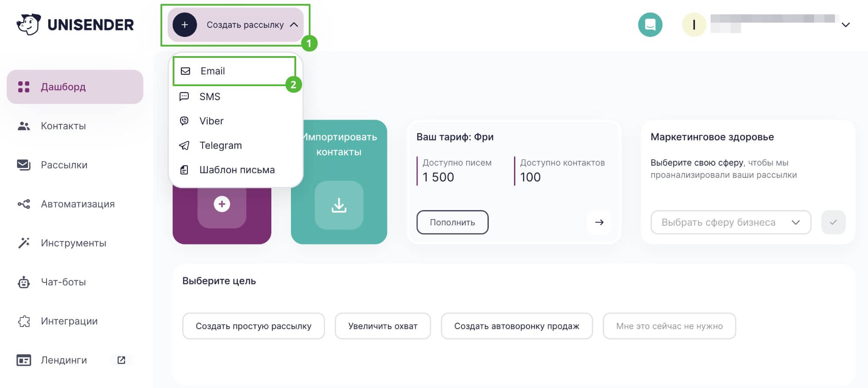Select Telegram from the dropdown menu
The image size is (868, 388).
pyautogui.click(x=235, y=145)
